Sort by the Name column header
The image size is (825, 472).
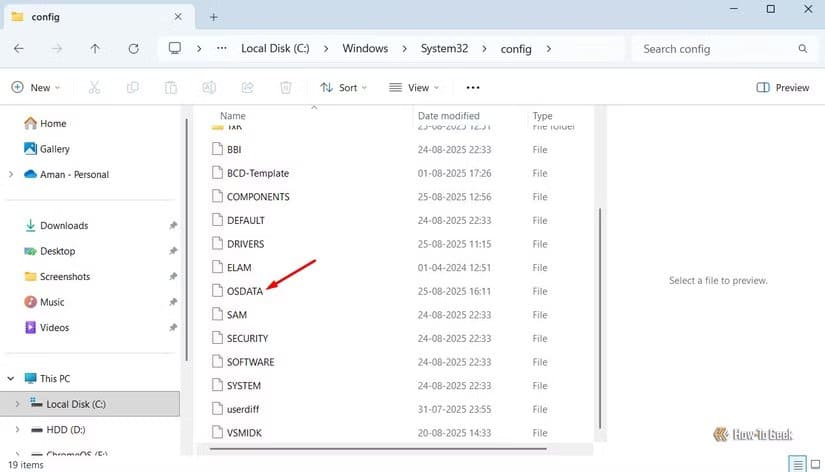click(233, 116)
